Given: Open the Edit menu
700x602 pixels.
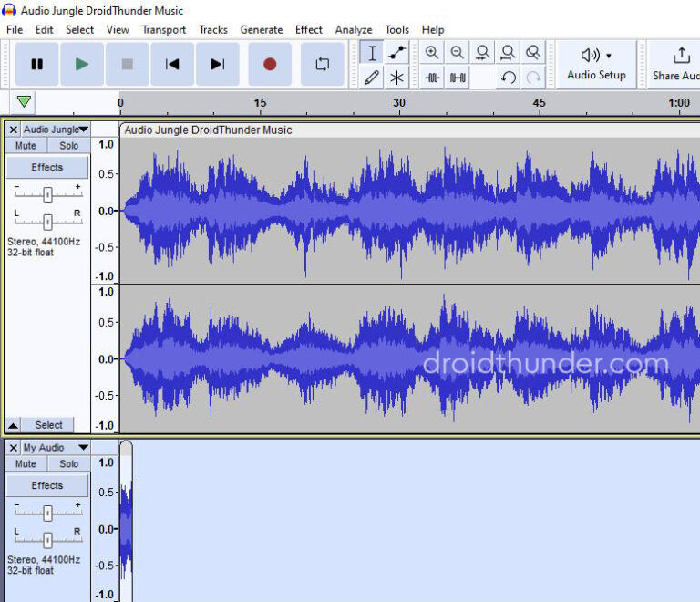Looking at the screenshot, I should pos(44,30).
